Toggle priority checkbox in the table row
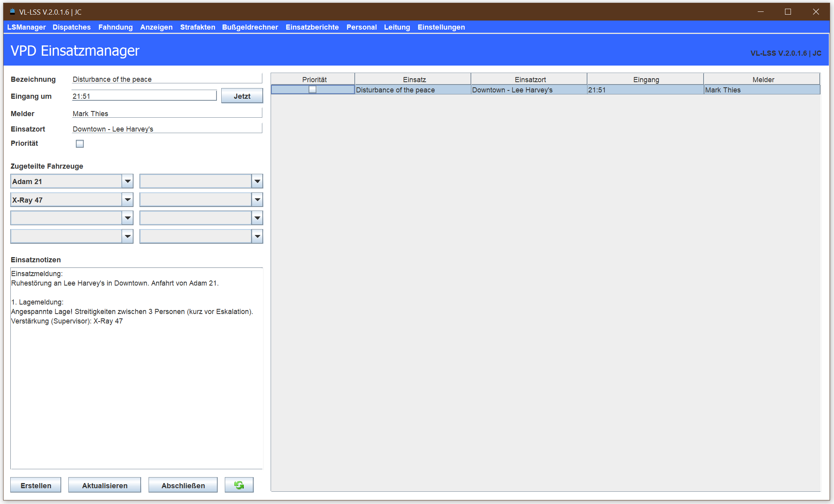The image size is (834, 504). click(x=313, y=90)
